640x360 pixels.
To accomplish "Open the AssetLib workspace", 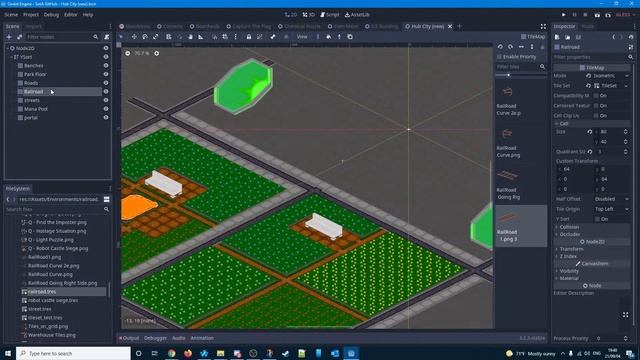I will [x=357, y=15].
